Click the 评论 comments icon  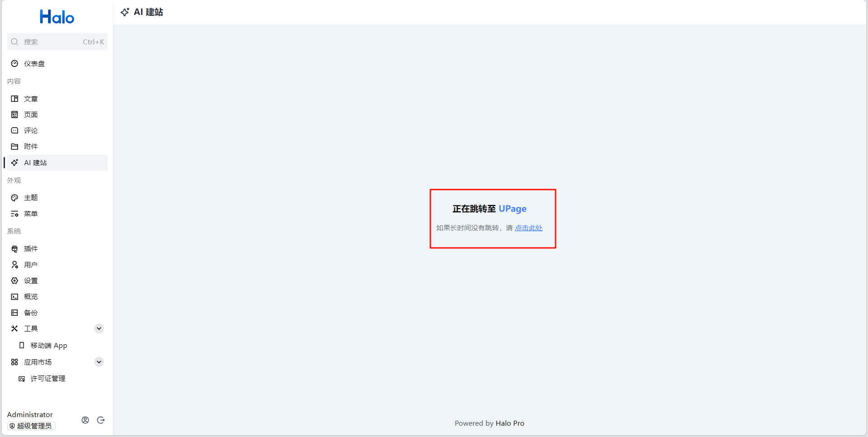[15, 130]
